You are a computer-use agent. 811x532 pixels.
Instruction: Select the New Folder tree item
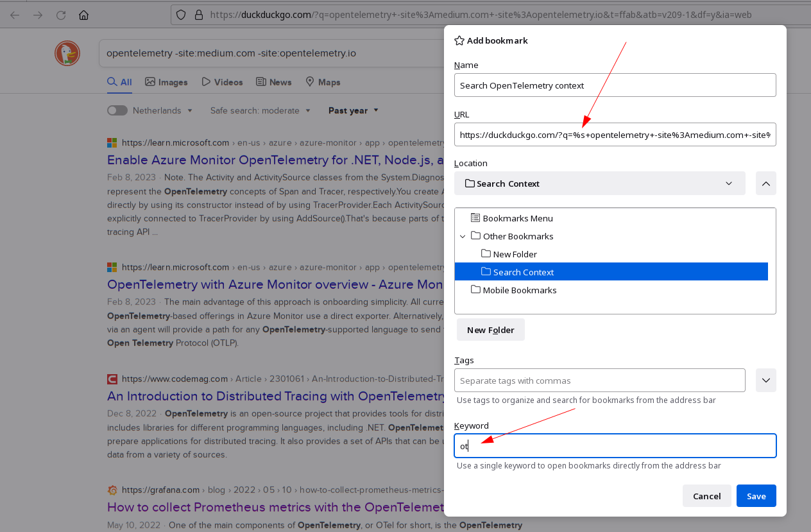(x=611, y=254)
